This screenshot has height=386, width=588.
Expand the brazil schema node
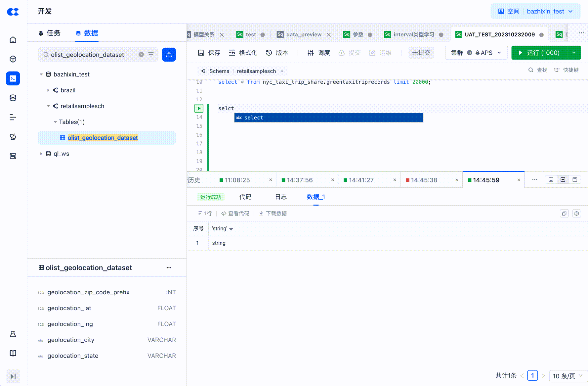click(x=48, y=90)
